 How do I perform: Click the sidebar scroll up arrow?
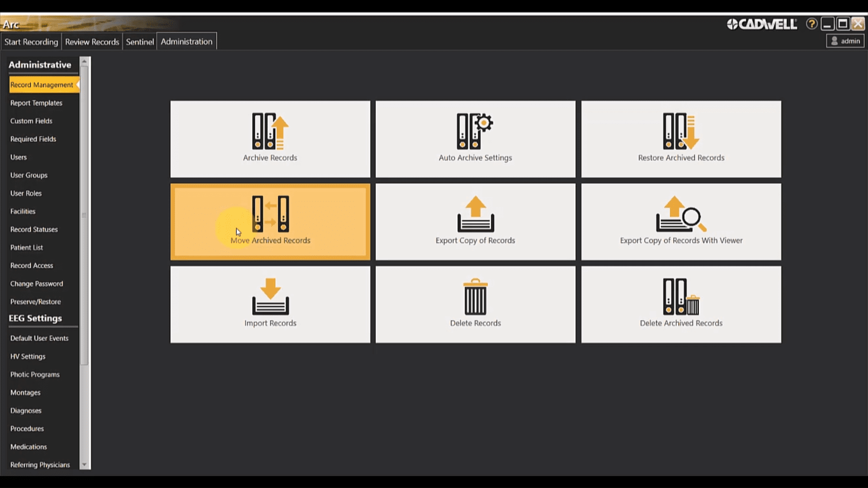point(85,61)
